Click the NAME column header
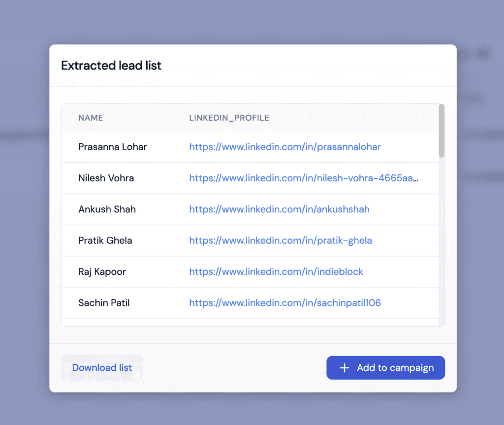504x425 pixels. (91, 118)
